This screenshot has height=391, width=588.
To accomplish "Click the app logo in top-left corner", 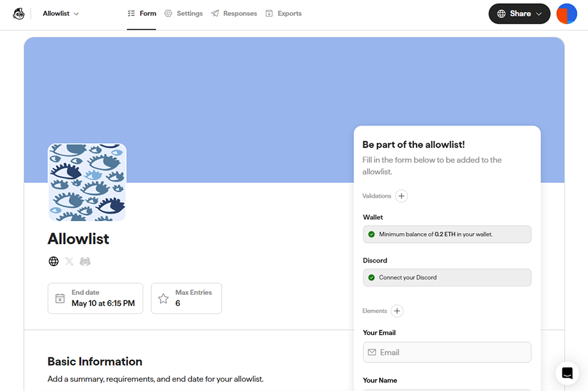I will tap(19, 13).
